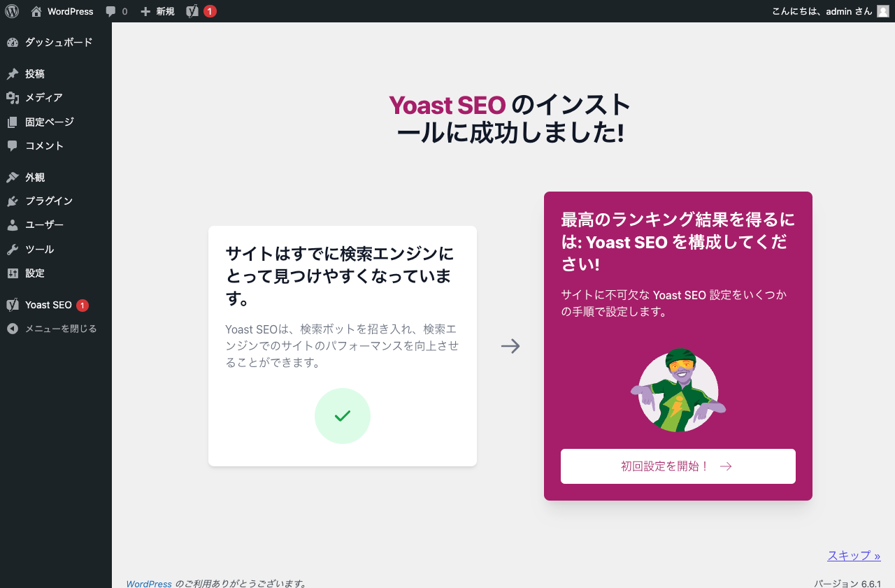Click the red notification badge in admin bar
This screenshot has height=588, width=895.
[x=210, y=11]
